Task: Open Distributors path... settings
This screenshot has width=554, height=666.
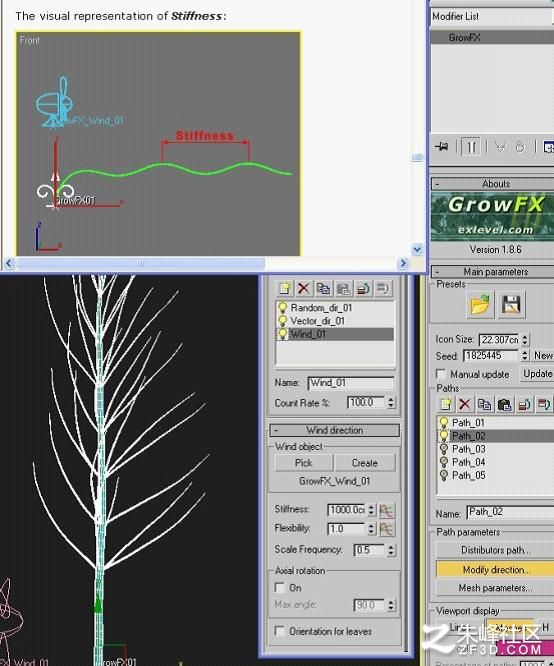Action: [495, 550]
